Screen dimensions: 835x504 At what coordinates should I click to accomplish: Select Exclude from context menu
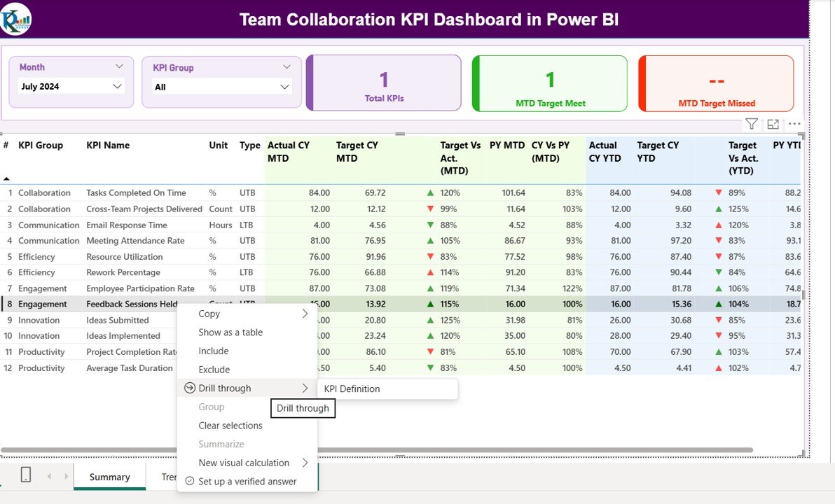(x=214, y=370)
